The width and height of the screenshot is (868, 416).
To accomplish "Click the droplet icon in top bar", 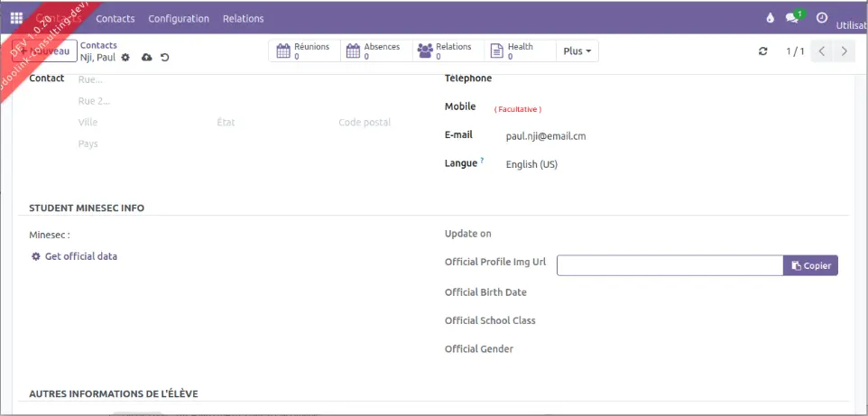I will (770, 18).
